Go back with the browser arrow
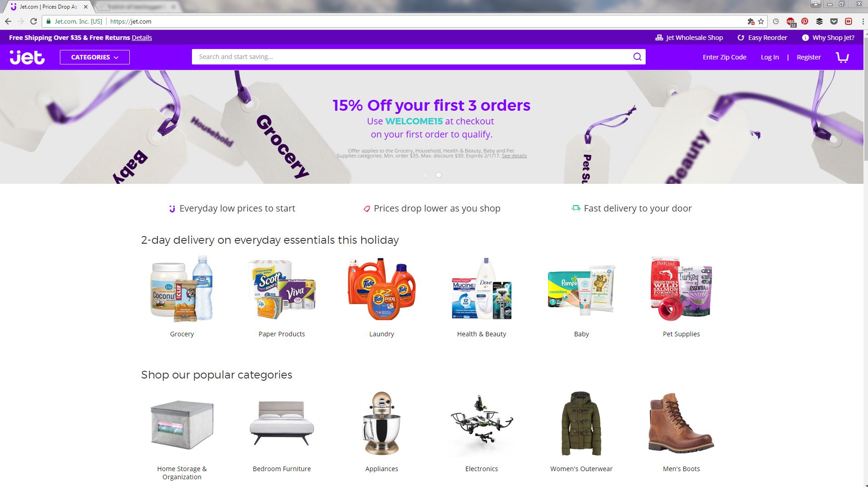868x487 pixels. tap(8, 21)
